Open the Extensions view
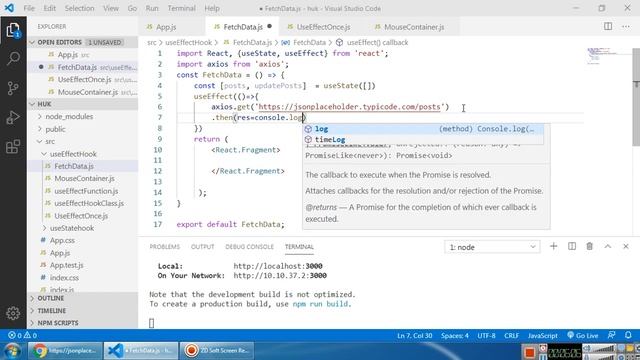Screen dimensions: 640x360 [x=13, y=146]
